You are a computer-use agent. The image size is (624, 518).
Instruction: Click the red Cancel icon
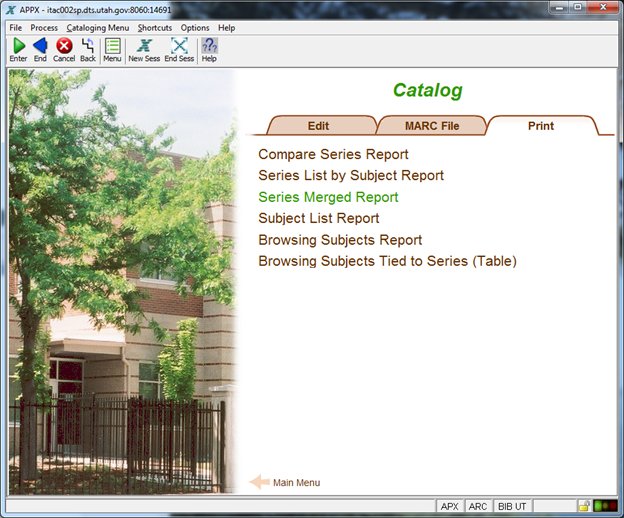(64, 46)
